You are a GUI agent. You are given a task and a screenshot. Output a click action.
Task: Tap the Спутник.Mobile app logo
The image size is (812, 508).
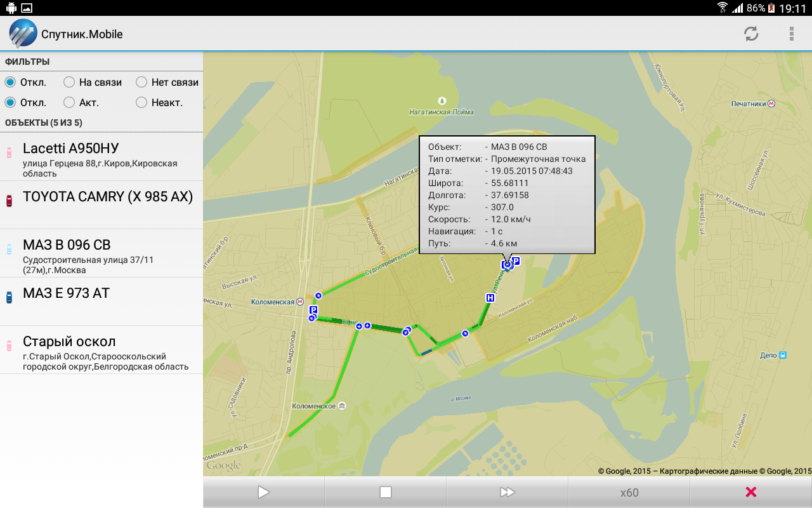click(x=23, y=34)
